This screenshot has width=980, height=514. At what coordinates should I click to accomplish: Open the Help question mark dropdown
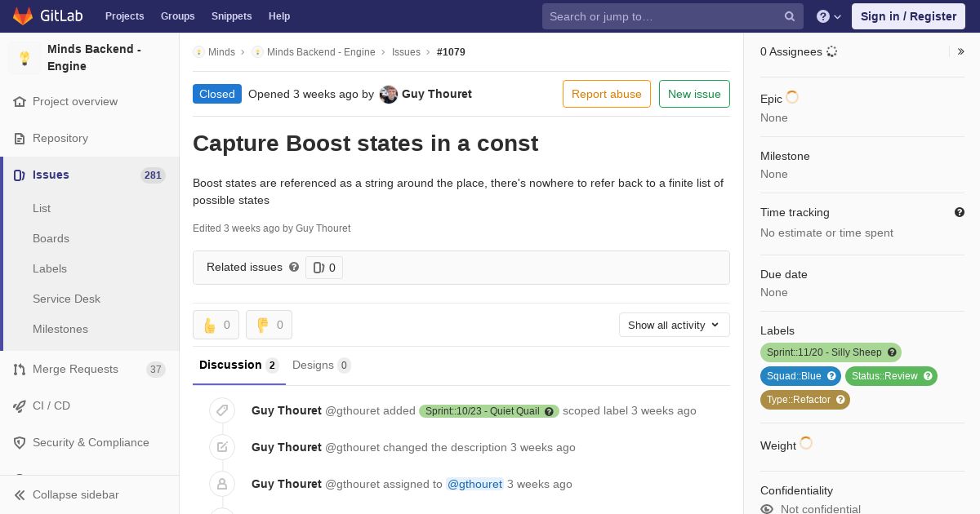coord(829,16)
